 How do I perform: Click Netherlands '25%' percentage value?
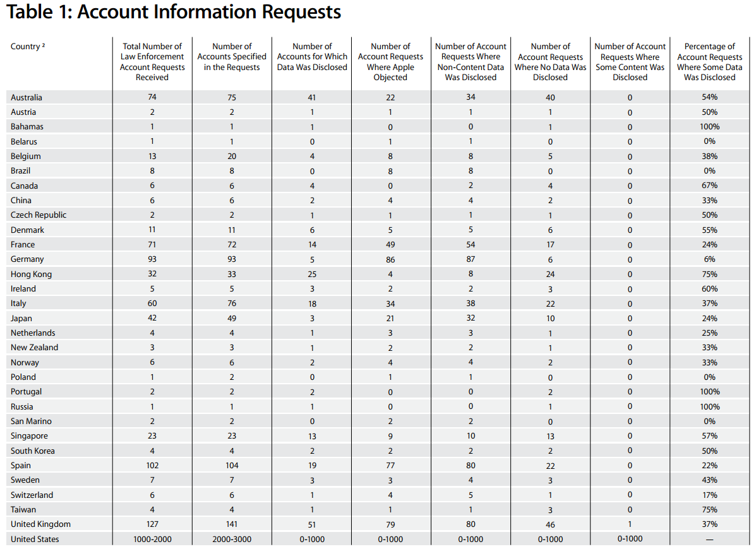709,333
